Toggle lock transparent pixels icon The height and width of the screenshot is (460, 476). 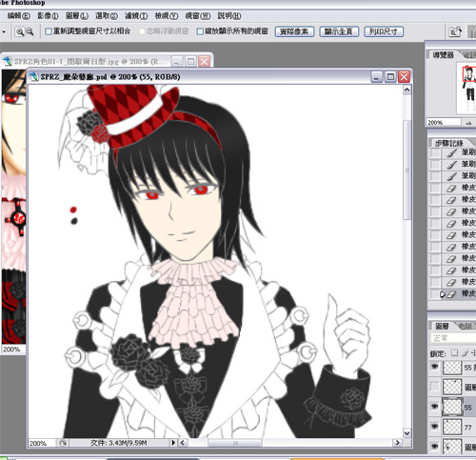[455, 352]
